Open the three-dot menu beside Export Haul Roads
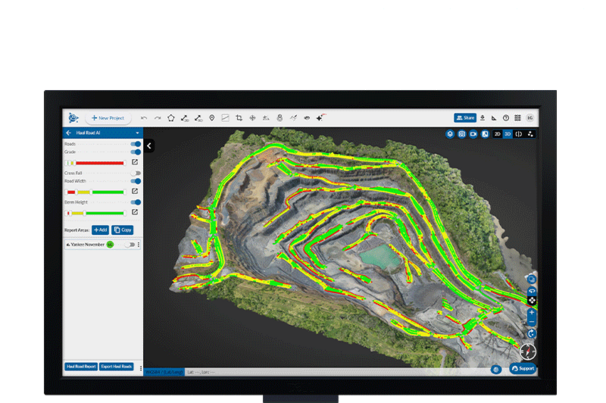Viewport: 606px width, 403px height. point(141,368)
